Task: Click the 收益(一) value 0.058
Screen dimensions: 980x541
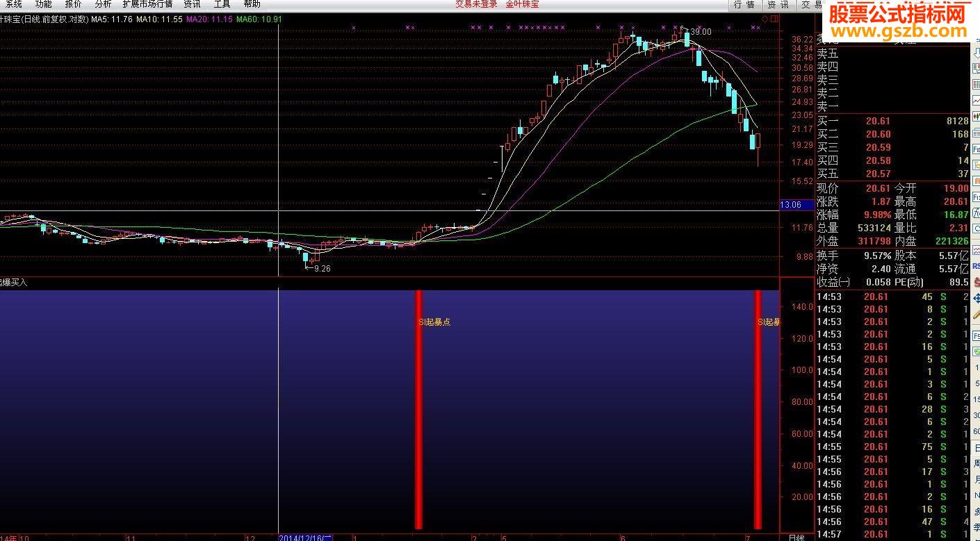Action: 877,282
